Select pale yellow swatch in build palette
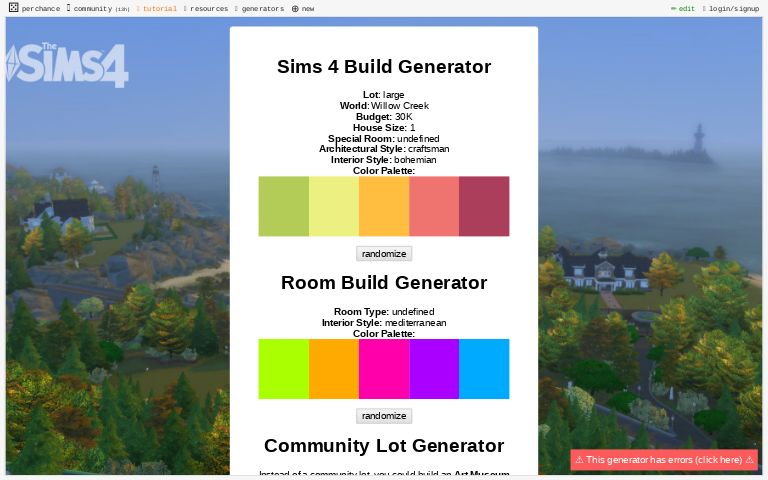Screen dimensions: 768x480 tap(334, 206)
